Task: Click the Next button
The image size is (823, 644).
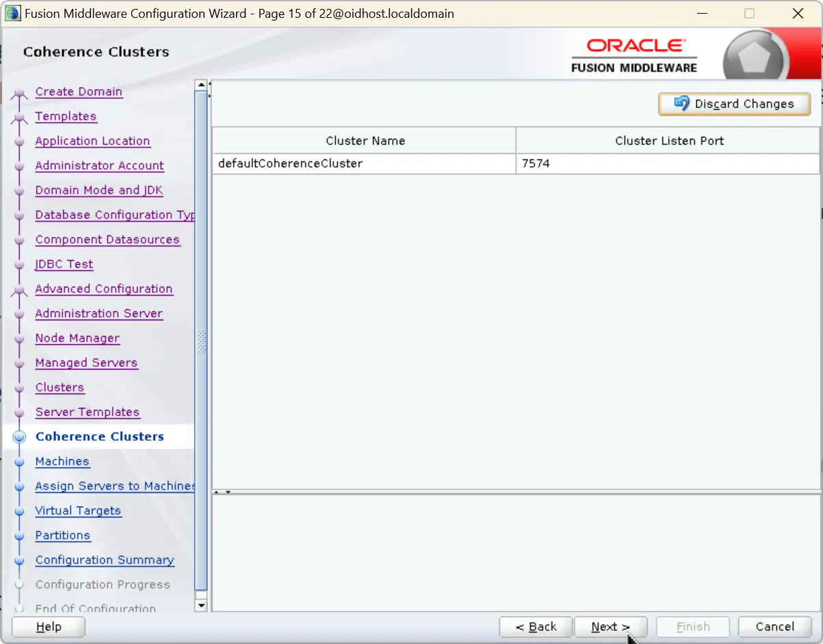Action: click(610, 627)
